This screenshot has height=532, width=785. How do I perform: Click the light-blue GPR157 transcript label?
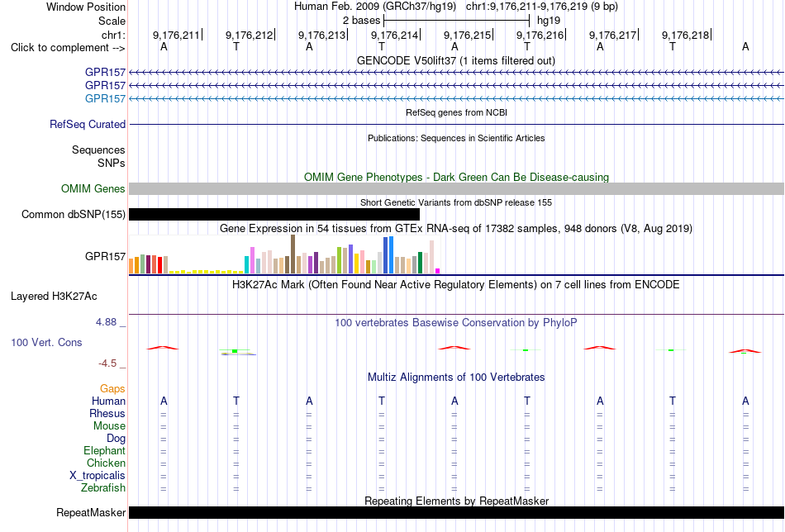click(105, 98)
